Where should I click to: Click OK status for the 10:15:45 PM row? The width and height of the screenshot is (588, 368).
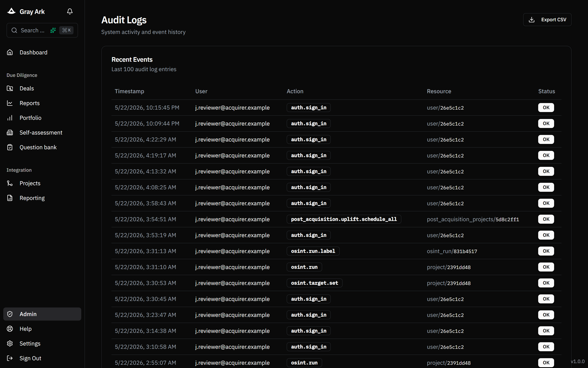[x=546, y=108]
